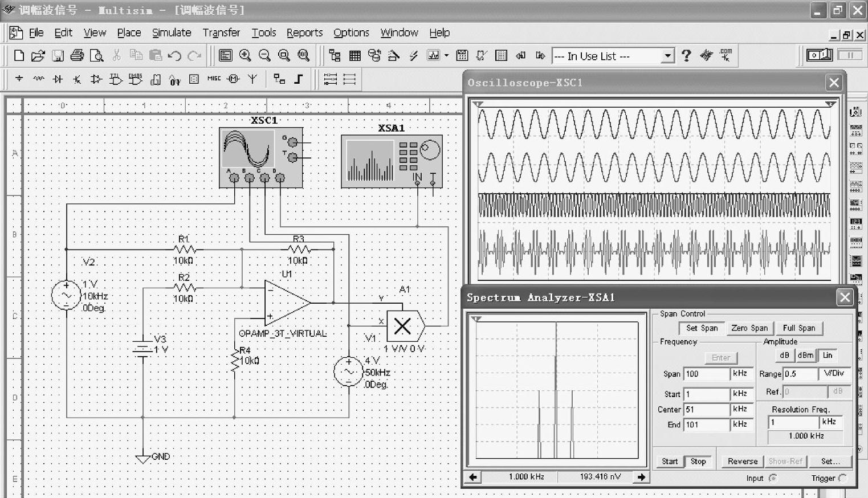868x498 pixels.
Task: Click the Help question mark icon
Action: pos(686,55)
